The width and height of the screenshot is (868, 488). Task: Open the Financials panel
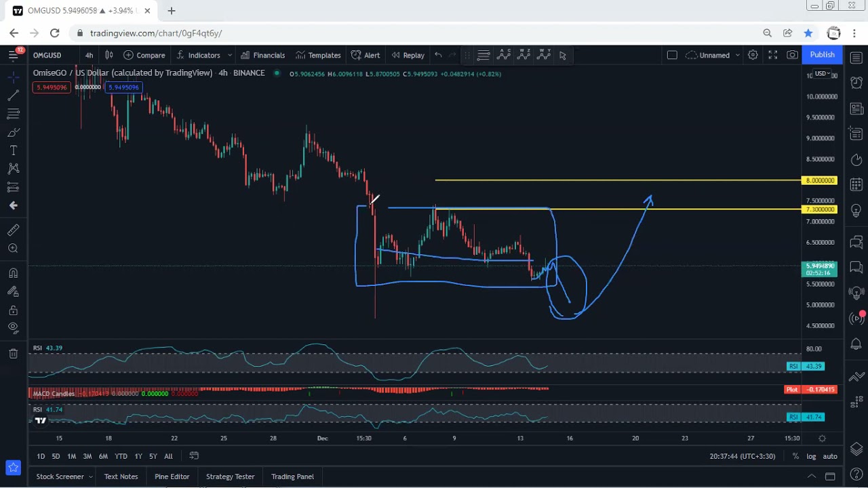[262, 55]
